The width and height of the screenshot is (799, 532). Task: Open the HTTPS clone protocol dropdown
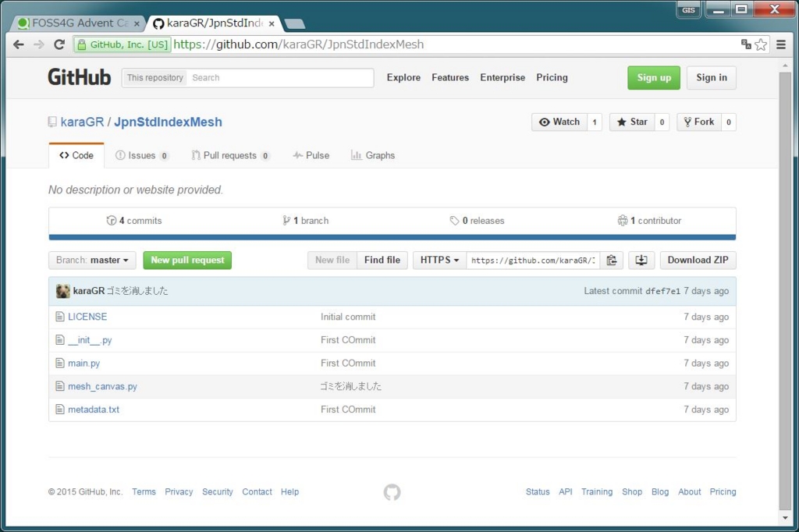[439, 261]
